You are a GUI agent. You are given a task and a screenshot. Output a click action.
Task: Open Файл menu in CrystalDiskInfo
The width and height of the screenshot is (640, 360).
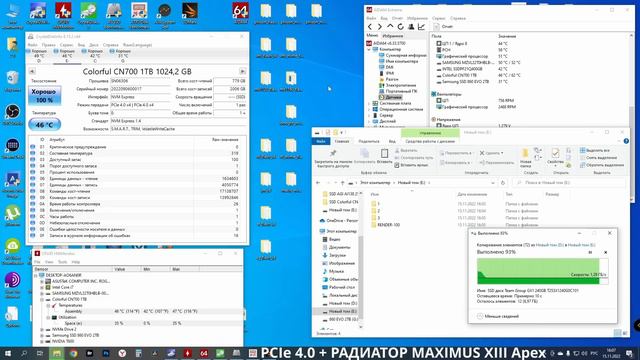point(33,45)
